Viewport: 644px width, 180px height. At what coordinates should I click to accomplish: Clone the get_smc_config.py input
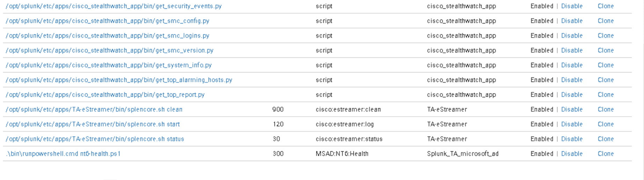[606, 21]
